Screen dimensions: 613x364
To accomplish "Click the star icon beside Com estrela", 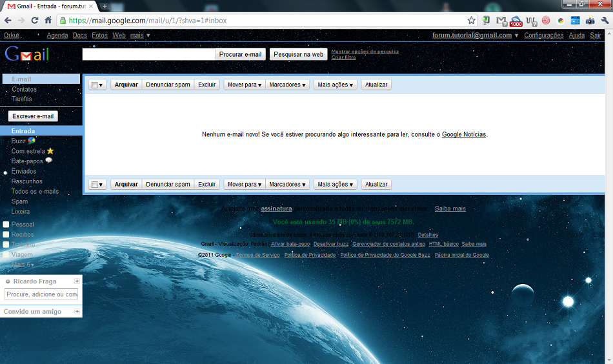I will point(50,151).
